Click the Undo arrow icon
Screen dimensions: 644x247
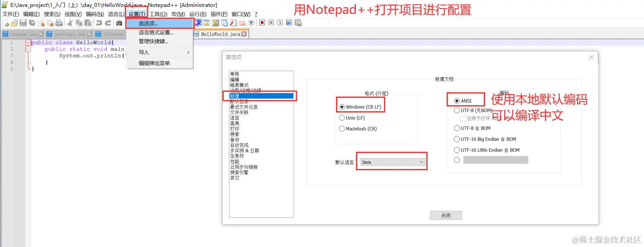tap(99, 23)
